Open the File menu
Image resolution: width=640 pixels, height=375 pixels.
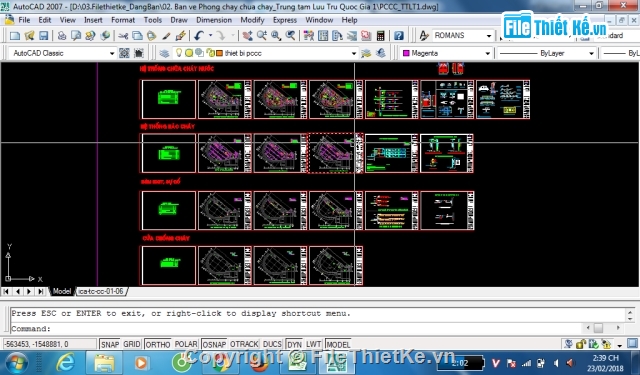24,20
